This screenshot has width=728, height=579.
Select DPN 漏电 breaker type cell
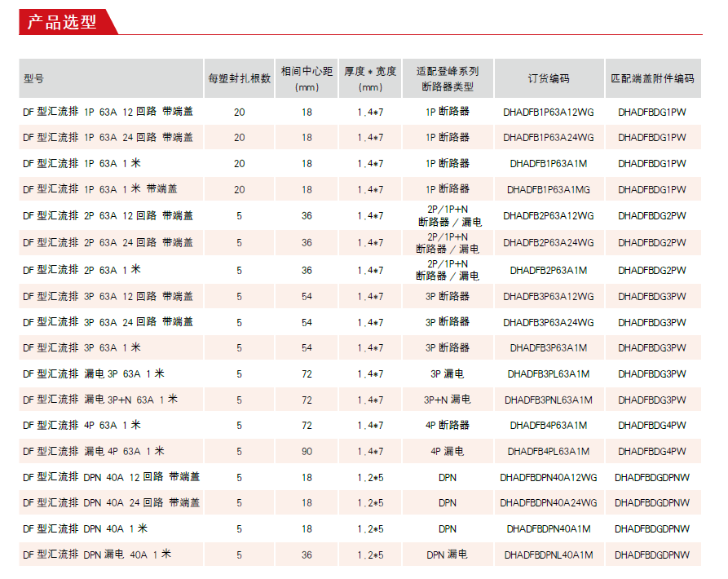pyautogui.click(x=447, y=555)
